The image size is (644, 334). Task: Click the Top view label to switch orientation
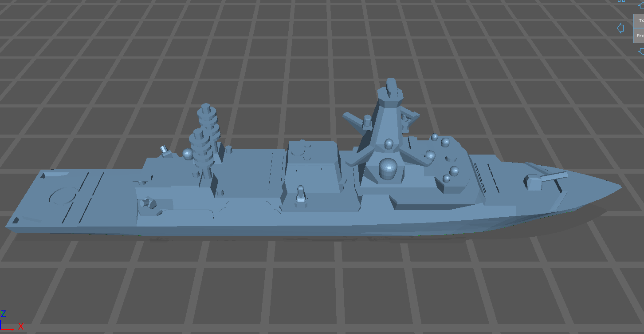pyautogui.click(x=640, y=20)
